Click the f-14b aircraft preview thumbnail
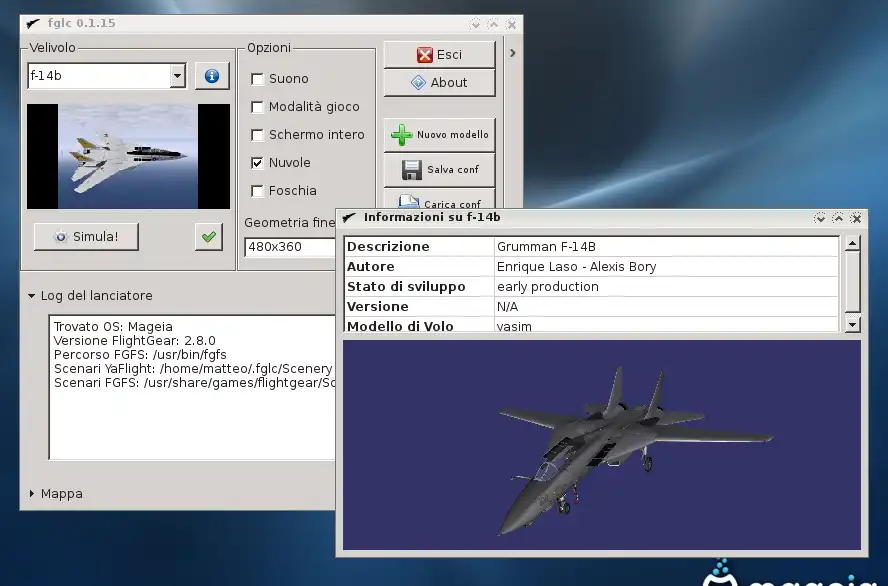Image resolution: width=888 pixels, height=586 pixels. point(129,156)
